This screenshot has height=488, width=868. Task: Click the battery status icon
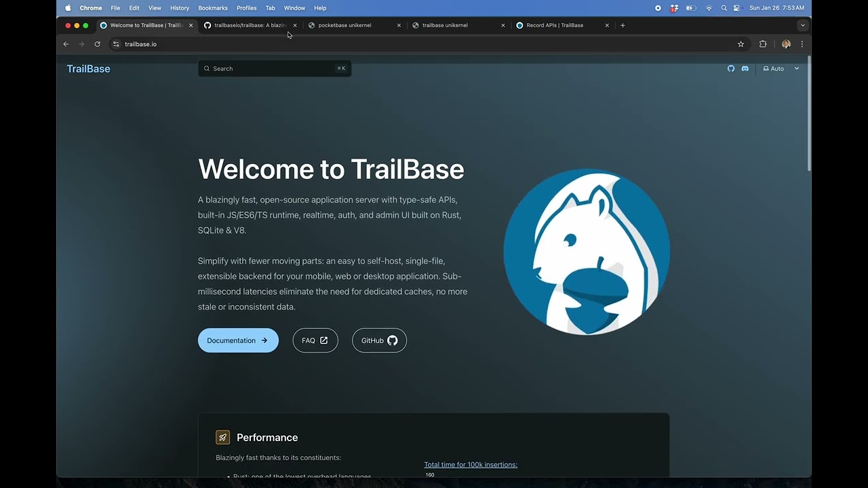[x=691, y=8]
